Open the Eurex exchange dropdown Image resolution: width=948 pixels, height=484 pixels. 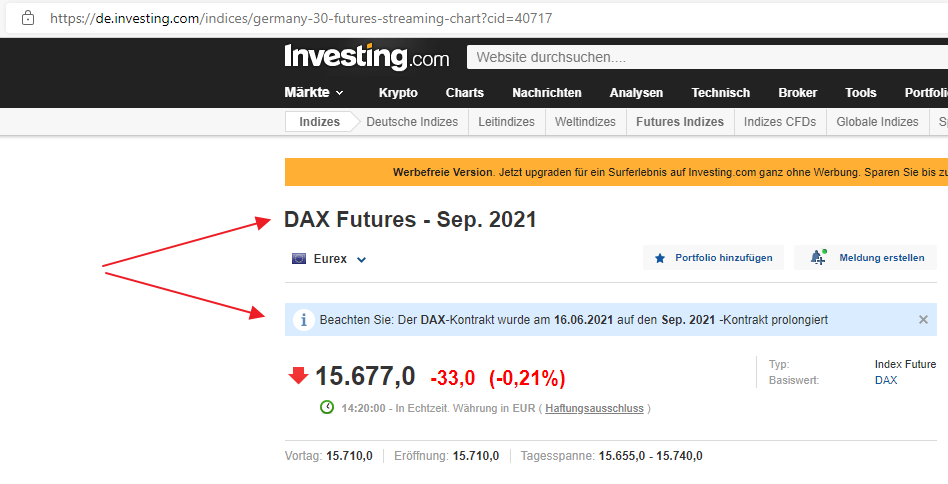coord(361,259)
